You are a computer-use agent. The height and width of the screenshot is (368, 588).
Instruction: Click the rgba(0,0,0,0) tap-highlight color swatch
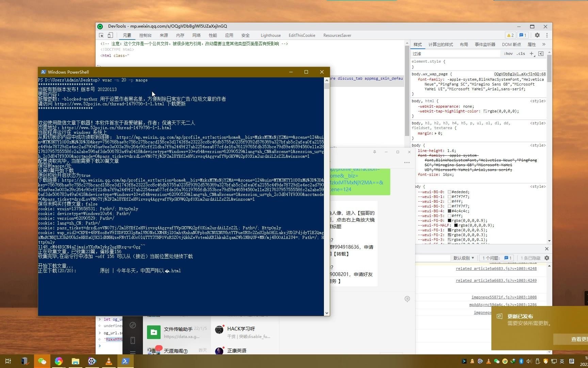(x=485, y=111)
